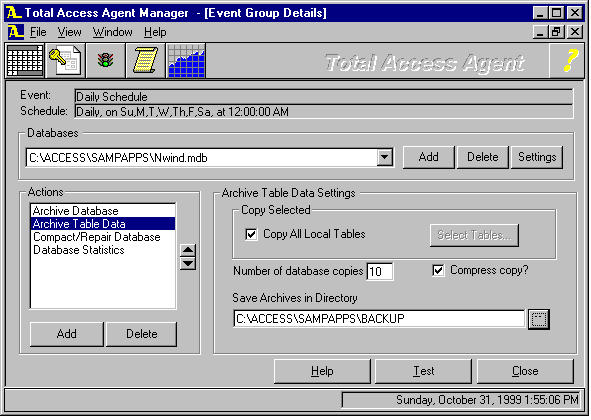The image size is (591, 420).
Task: Select Compact/Repair Database action
Action: click(103, 237)
